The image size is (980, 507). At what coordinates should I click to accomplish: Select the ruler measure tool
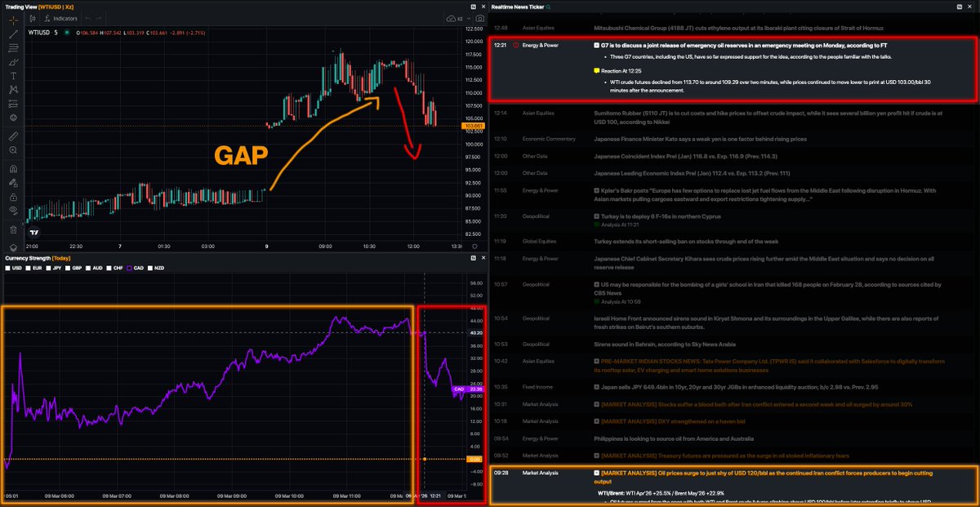point(13,136)
